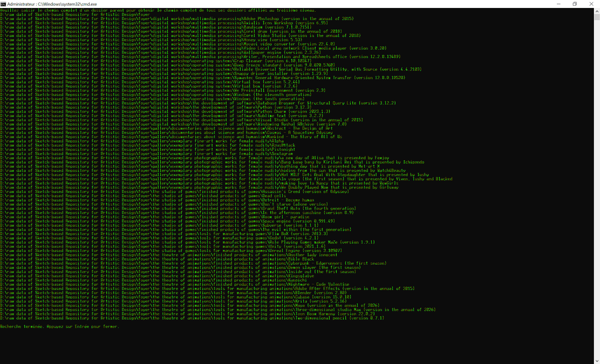Click the line ending 'Movavi video converter (version 22.4.0)'
Viewport: 600px width, 364px height.
click(x=168, y=44)
